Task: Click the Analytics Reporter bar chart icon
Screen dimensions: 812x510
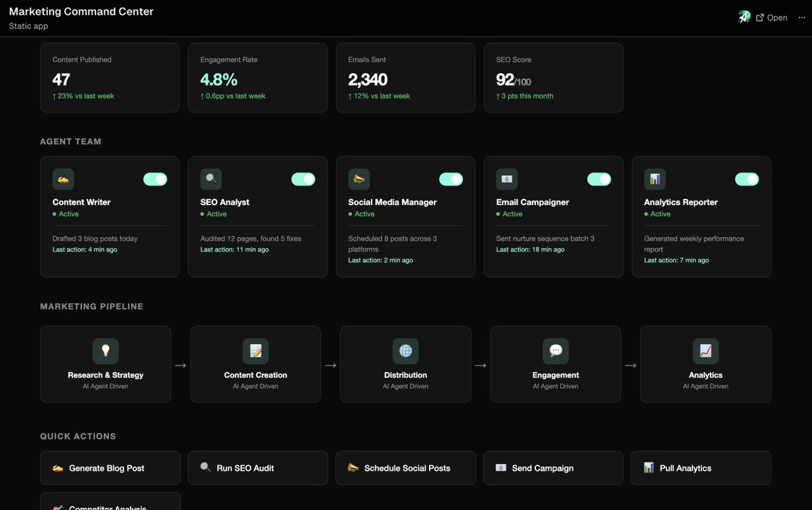Action: (x=654, y=179)
